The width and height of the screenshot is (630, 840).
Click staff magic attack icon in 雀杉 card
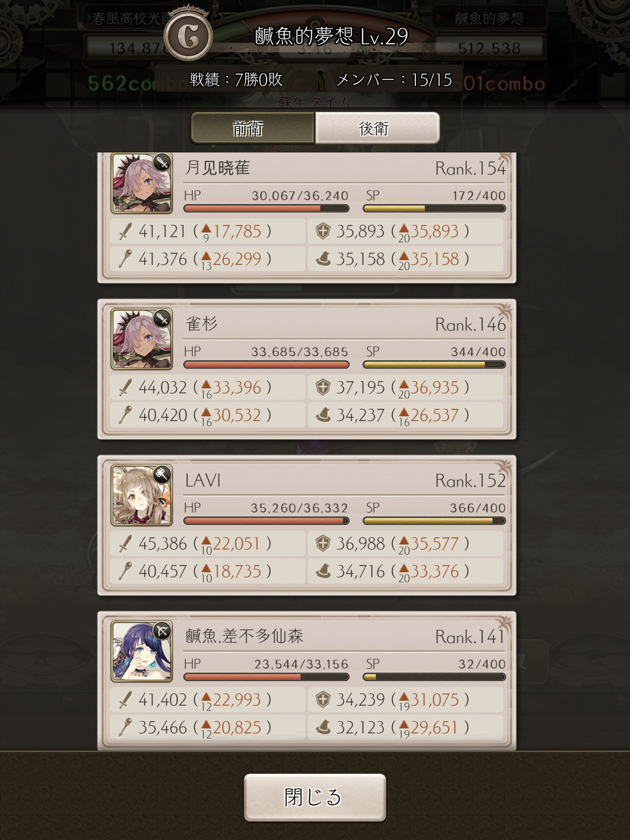(125, 415)
